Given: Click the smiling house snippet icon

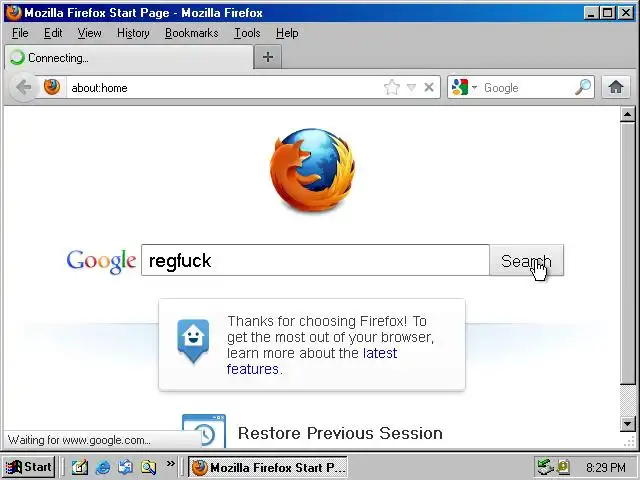Looking at the screenshot, I should point(193,341).
